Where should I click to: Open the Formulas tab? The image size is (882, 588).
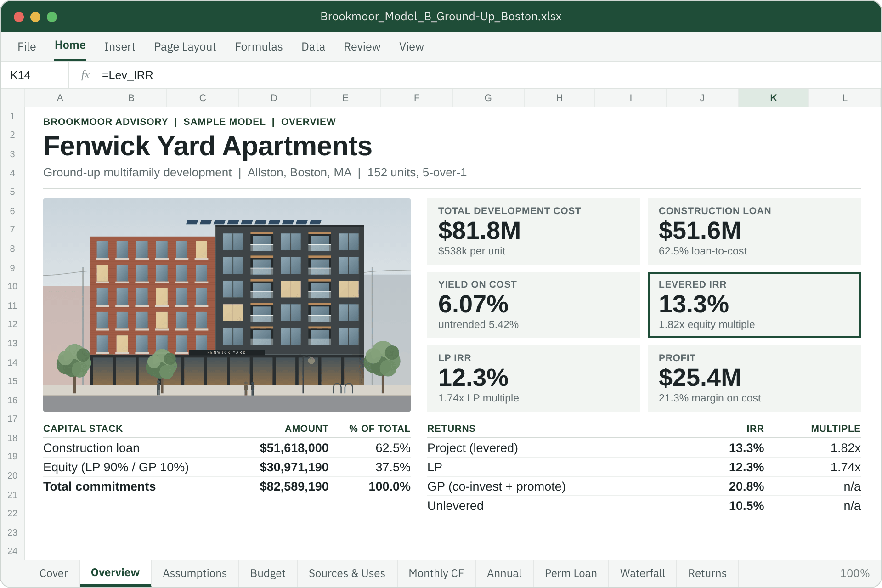pos(259,46)
